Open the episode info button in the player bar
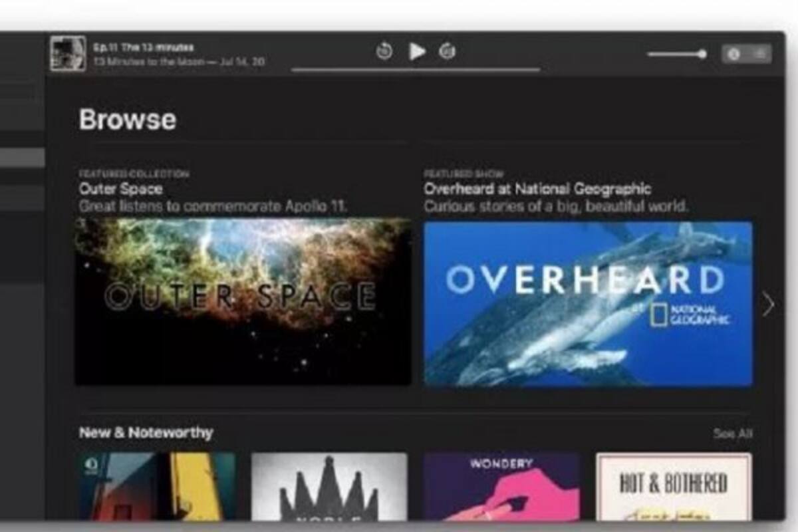Screen dimensions: 798x532 734,55
